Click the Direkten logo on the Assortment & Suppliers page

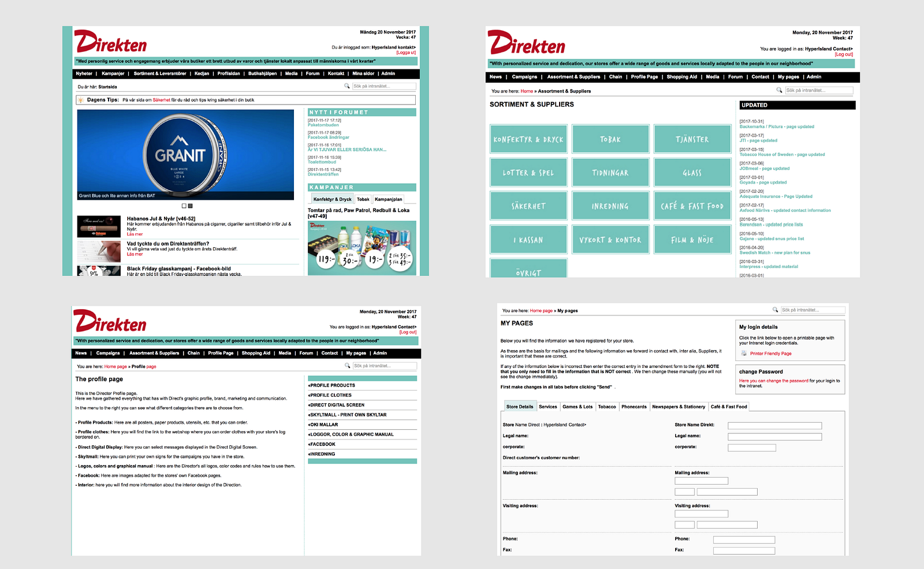(527, 43)
